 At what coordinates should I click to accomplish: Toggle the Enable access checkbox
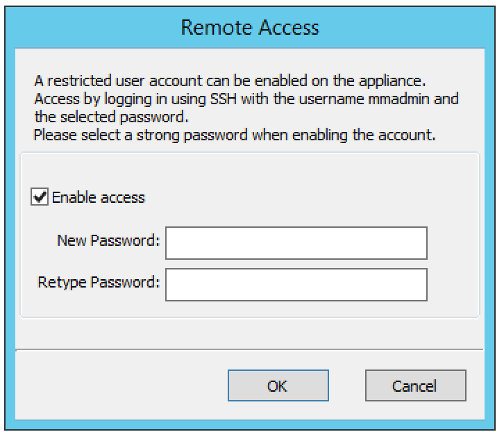tap(40, 197)
